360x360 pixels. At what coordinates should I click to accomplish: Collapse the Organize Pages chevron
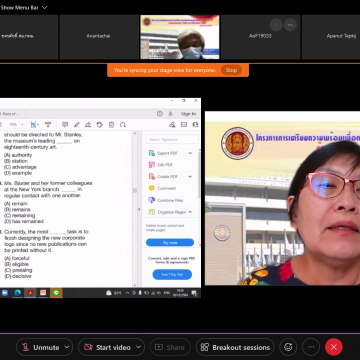[190, 212]
